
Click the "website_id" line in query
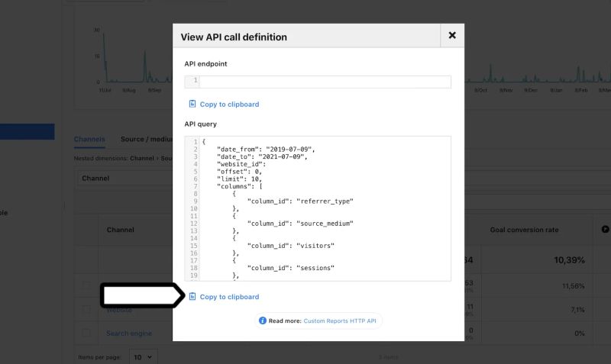pyautogui.click(x=241, y=164)
